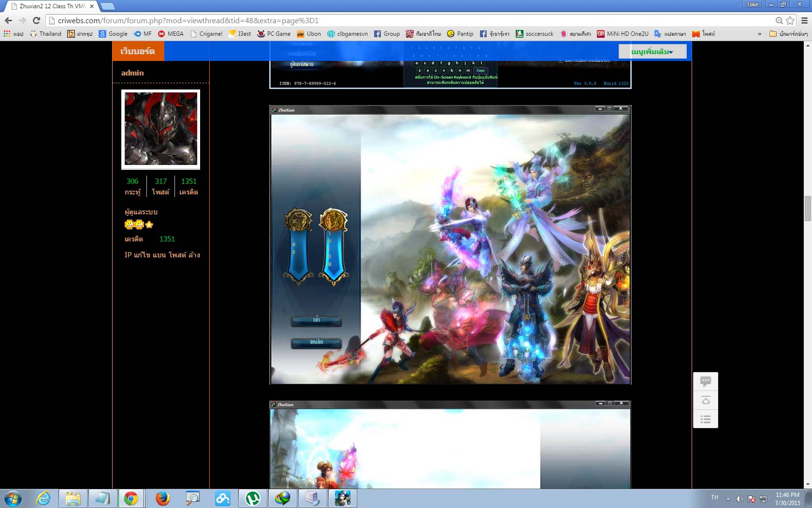Launch Internet Explorer from taskbar
Viewport: 812px width, 508px height.
43,498
